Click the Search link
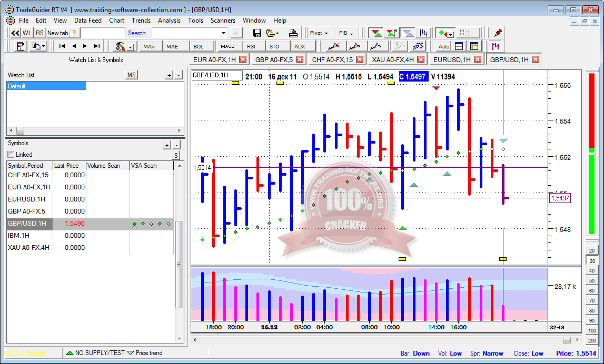The width and height of the screenshot is (604, 364). click(137, 33)
